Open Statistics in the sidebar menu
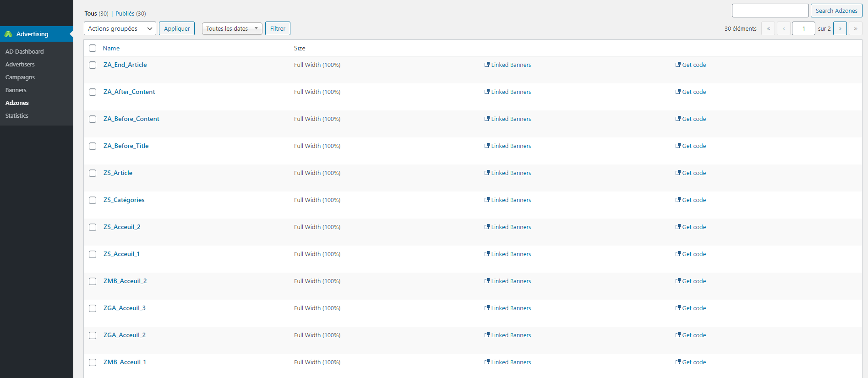 click(x=17, y=115)
